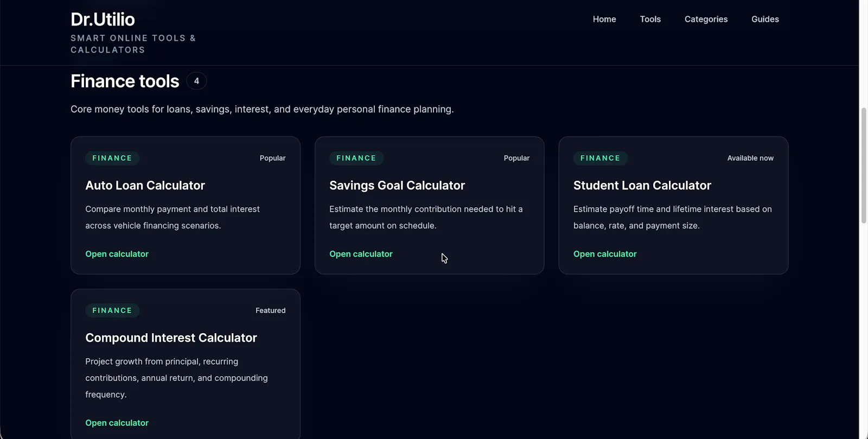Viewport: 868px width, 439px height.
Task: Select the Student Loan Calculator heading
Action: point(642,186)
